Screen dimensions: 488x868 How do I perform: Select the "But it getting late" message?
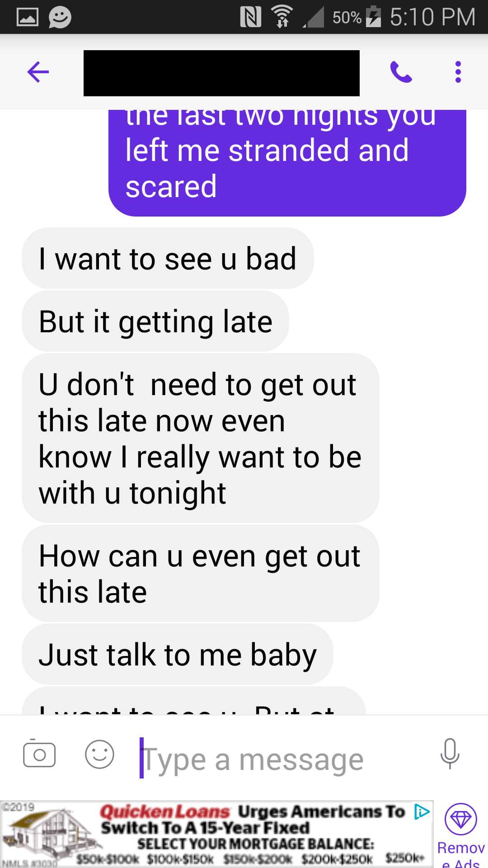pos(155,321)
